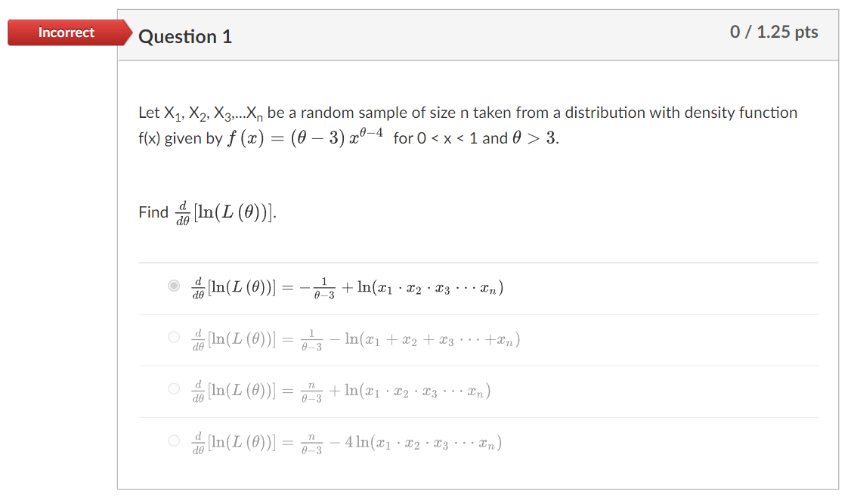Click the currently selected incorrect answer row
Screen dimensions: 851x504
(340, 287)
